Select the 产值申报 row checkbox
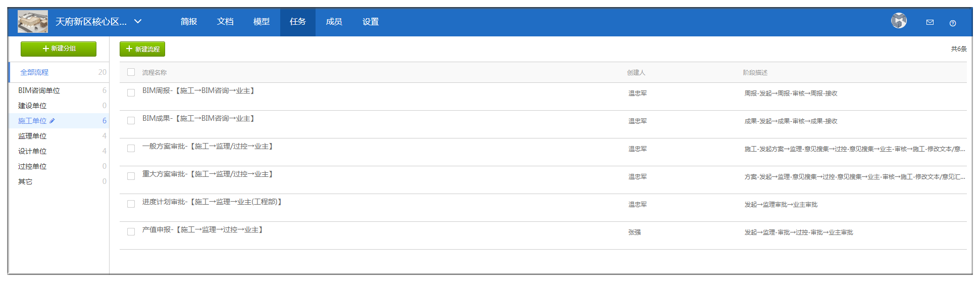This screenshot has height=282, width=980. [x=131, y=232]
